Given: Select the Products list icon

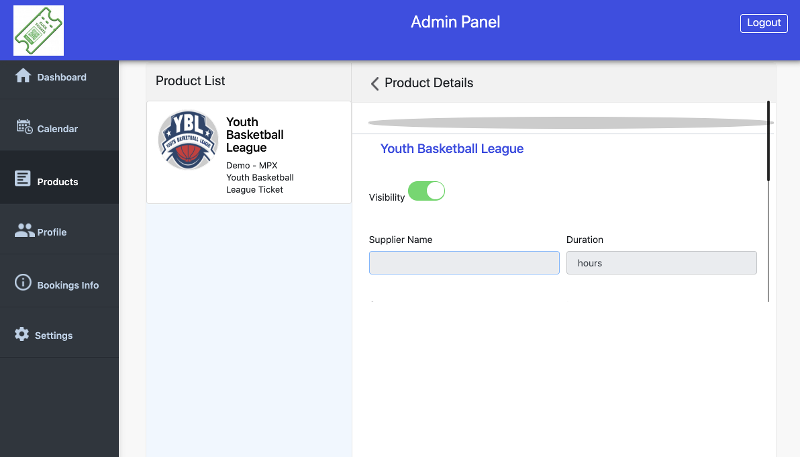Looking at the screenshot, I should pos(22,179).
